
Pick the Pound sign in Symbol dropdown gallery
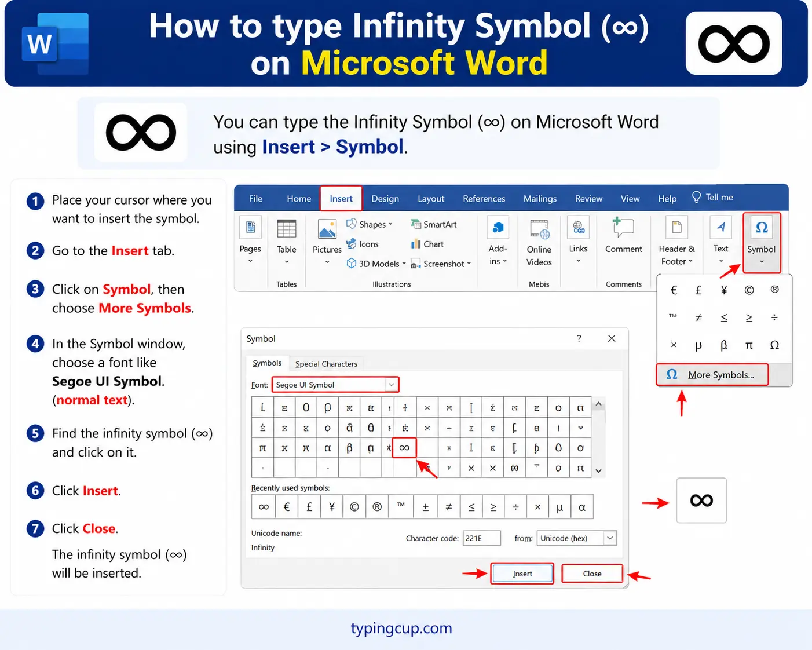coord(698,290)
